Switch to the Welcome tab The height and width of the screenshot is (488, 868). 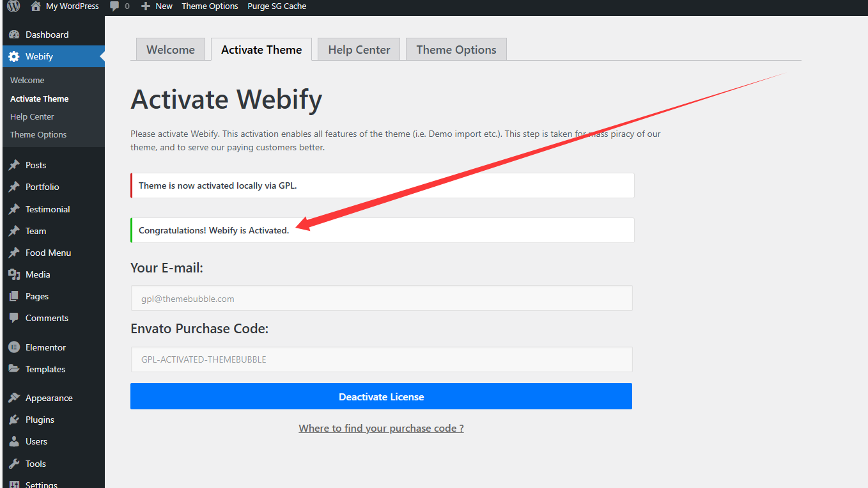pos(171,50)
